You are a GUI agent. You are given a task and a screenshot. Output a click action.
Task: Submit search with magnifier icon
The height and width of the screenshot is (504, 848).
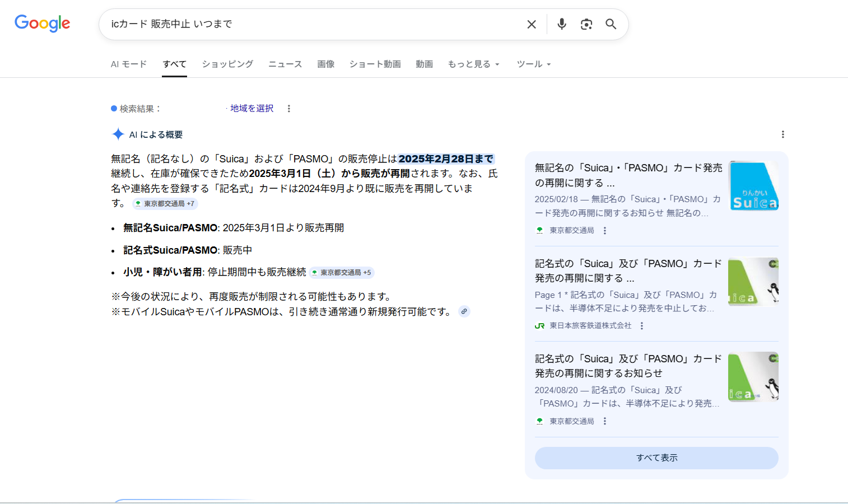point(611,24)
